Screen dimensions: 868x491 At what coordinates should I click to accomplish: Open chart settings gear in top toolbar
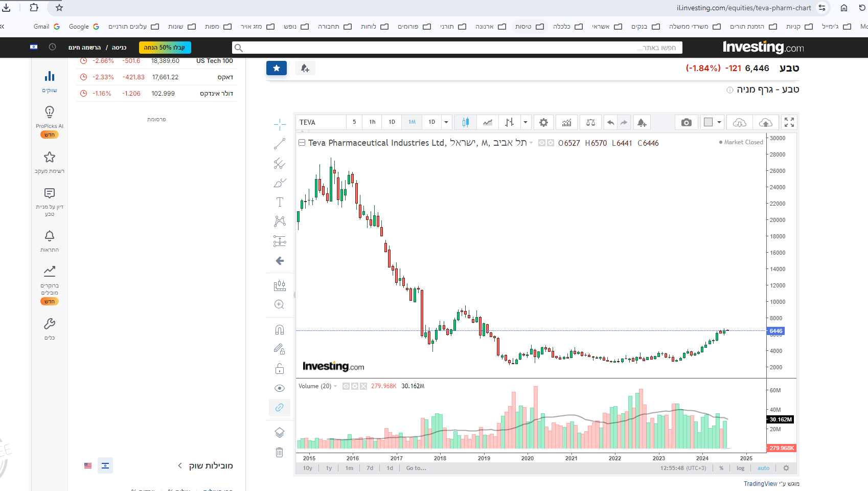click(543, 122)
